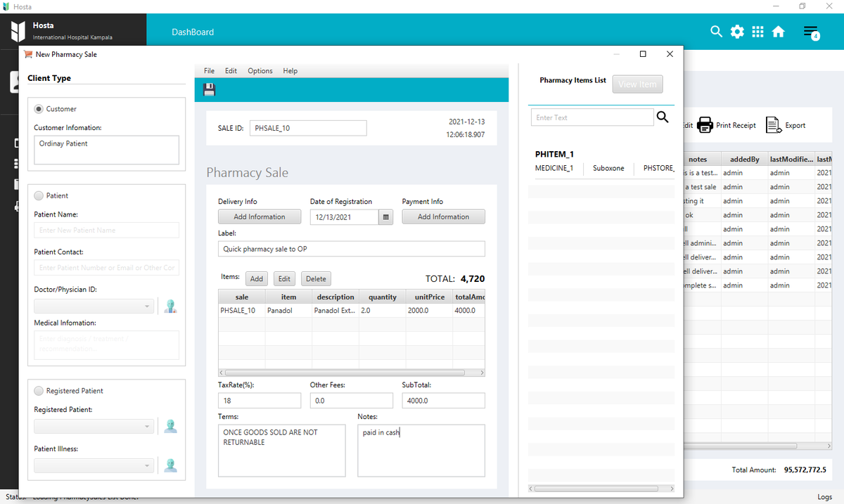The width and height of the screenshot is (844, 504).
Task: Click the DashBoard title
Action: [x=193, y=32]
